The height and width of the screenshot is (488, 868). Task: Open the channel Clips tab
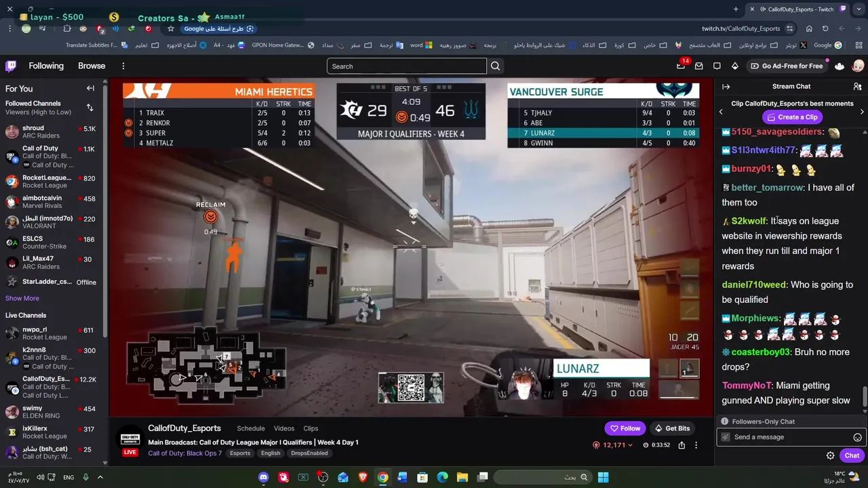pyautogui.click(x=311, y=428)
